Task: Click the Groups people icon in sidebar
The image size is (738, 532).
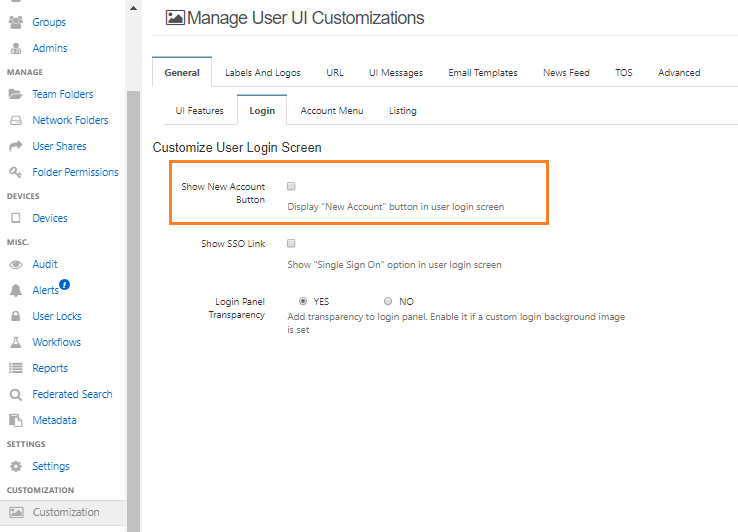Action: pos(15,22)
